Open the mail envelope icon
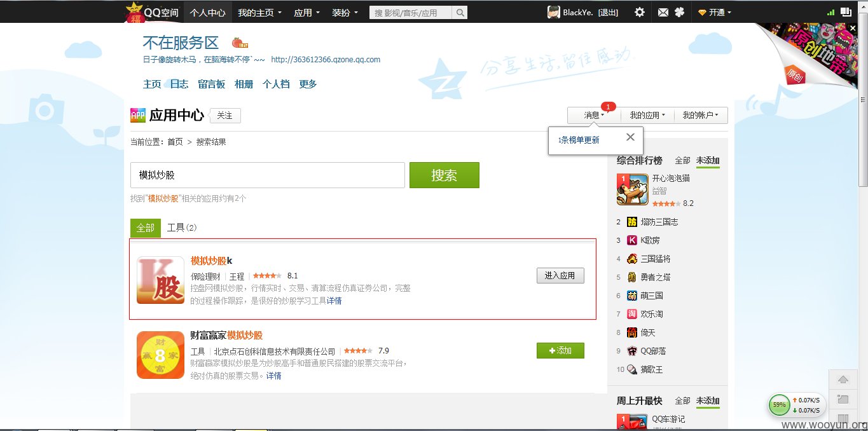868x431 pixels. (663, 12)
